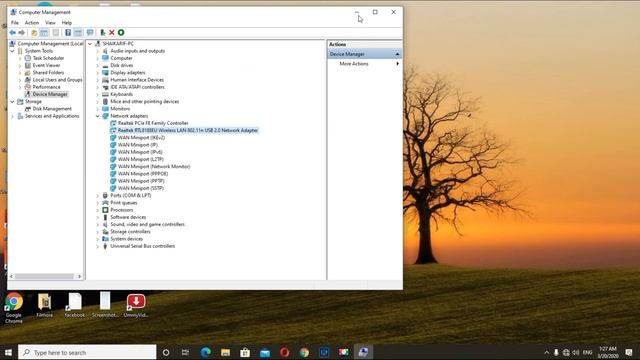Screen dimensions: 640x360
Task: Click the green circle device toolbar icon
Action: click(121, 33)
